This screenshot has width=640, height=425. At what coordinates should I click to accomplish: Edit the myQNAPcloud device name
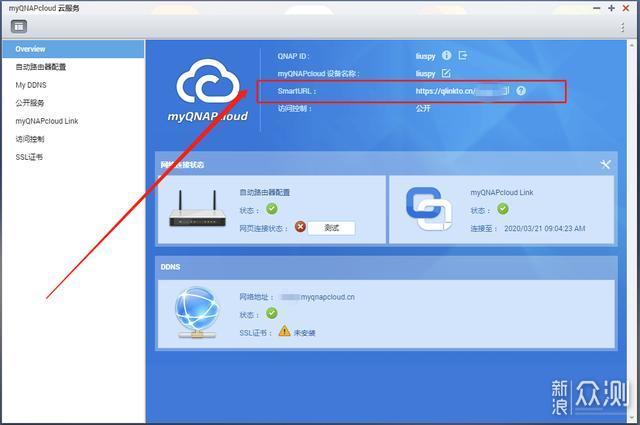tap(446, 73)
